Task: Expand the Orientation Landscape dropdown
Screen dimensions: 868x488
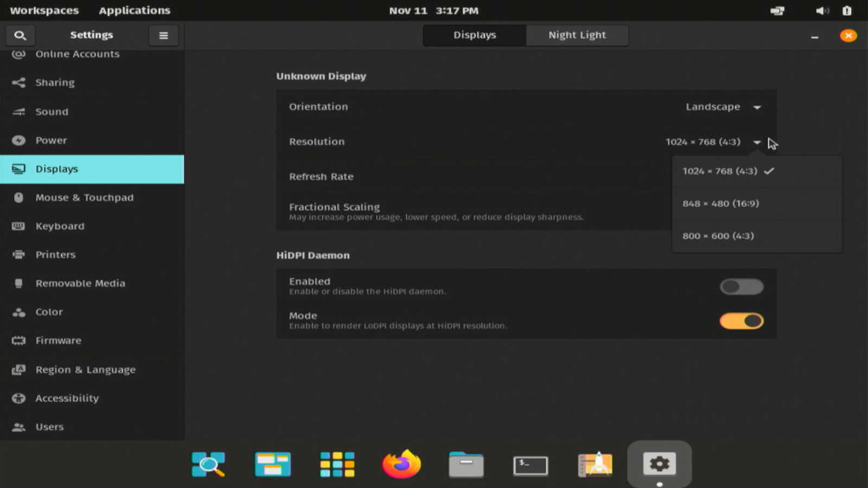Action: (723, 107)
